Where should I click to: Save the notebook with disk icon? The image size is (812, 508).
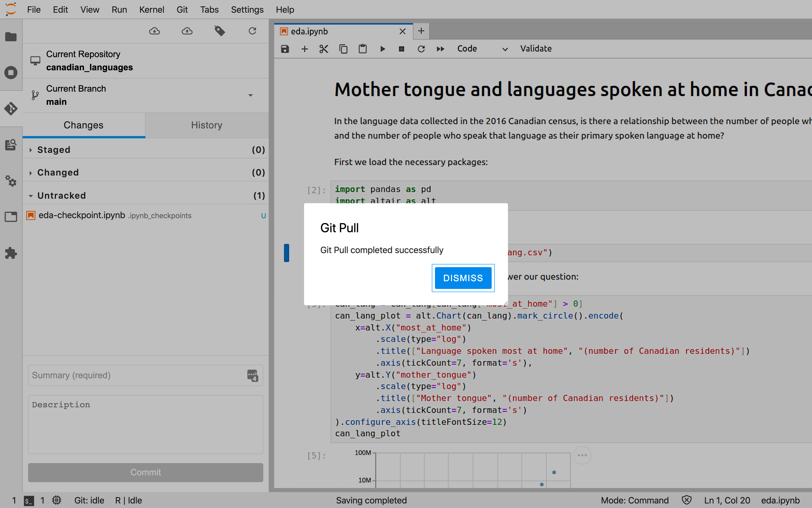285,49
